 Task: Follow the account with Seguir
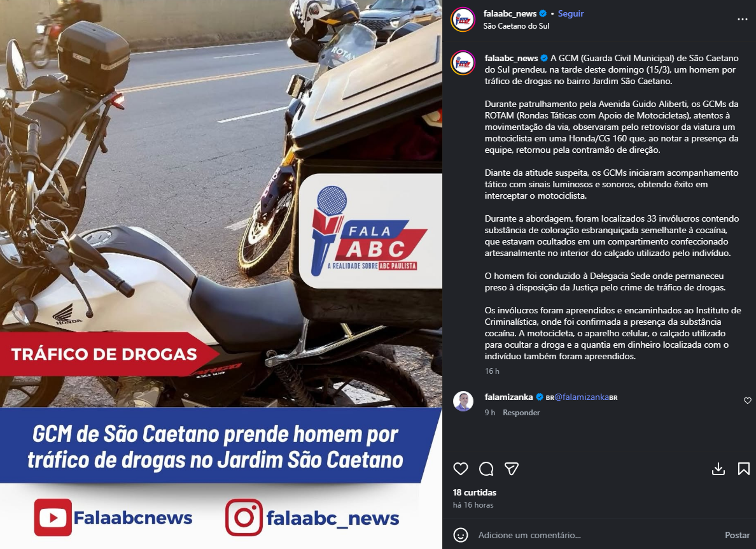[x=571, y=13]
